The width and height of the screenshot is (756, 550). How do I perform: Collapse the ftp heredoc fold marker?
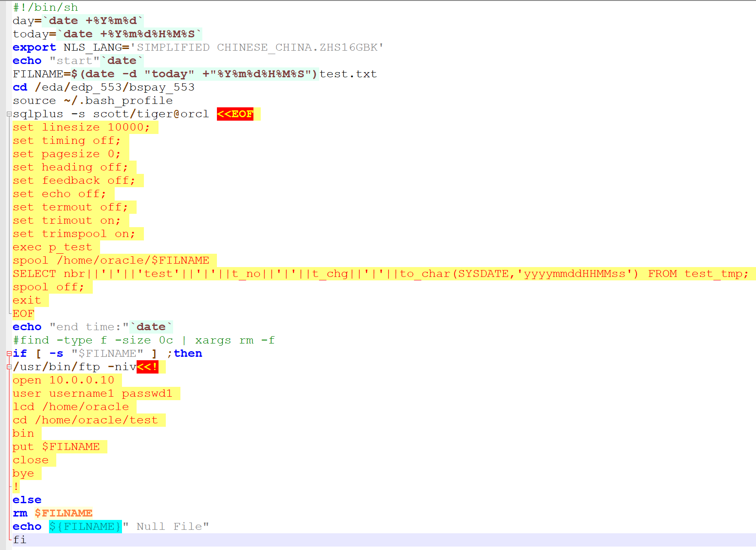9,367
